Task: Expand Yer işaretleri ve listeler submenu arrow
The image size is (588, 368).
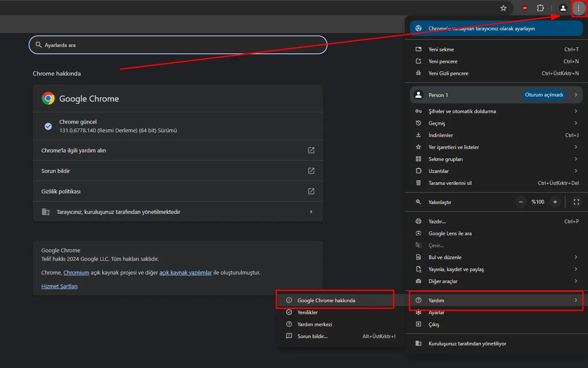Action: pyautogui.click(x=576, y=147)
